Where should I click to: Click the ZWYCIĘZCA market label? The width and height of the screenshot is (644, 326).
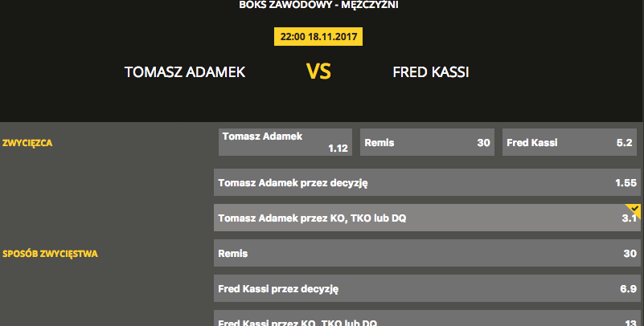point(27,143)
